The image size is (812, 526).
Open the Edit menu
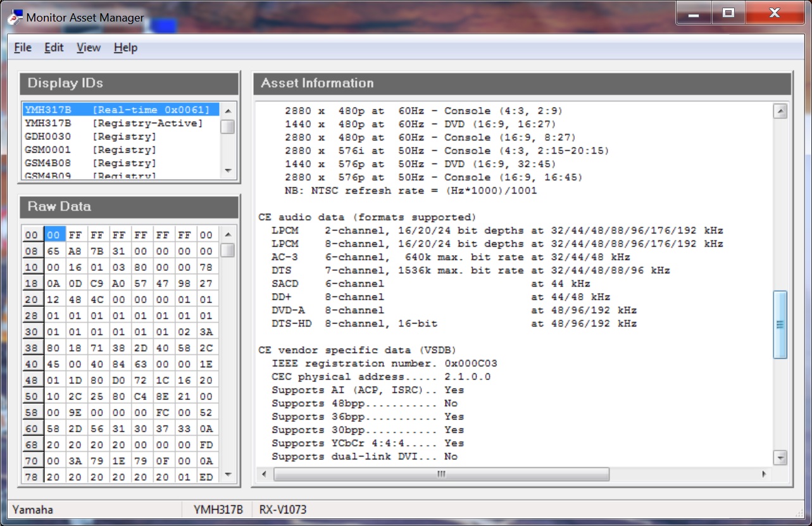[x=54, y=47]
